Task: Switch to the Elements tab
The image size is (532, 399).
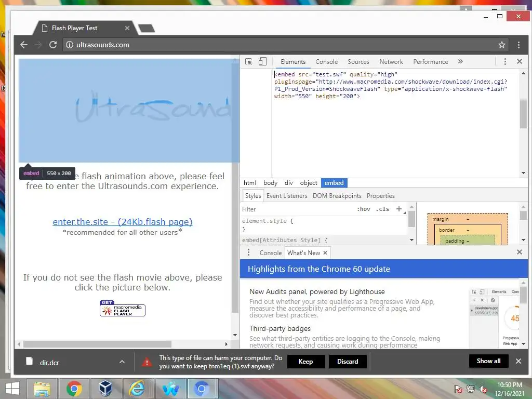Action: [x=293, y=62]
